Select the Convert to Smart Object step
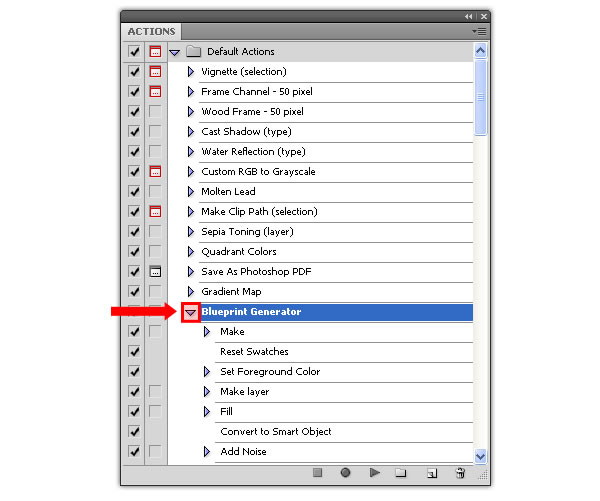Screen dimensions: 600x501 tap(344, 431)
